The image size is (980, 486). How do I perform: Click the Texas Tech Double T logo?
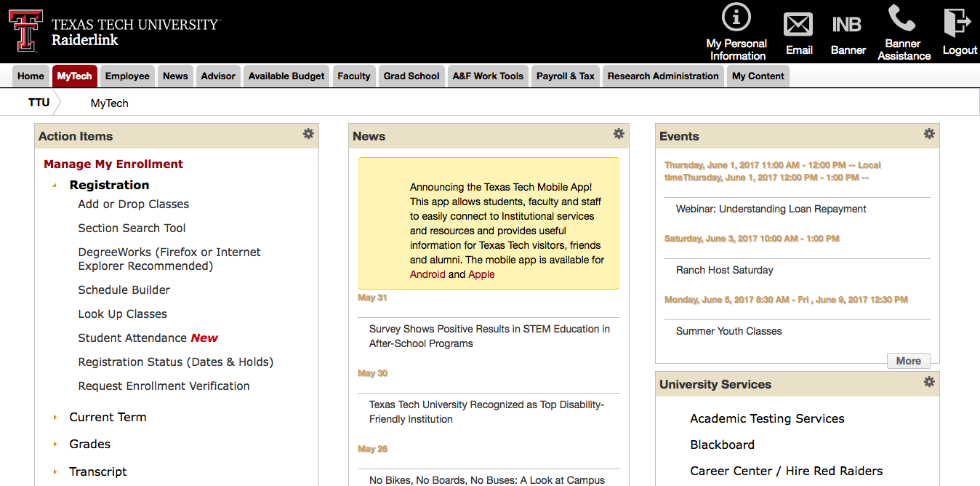coord(25,30)
